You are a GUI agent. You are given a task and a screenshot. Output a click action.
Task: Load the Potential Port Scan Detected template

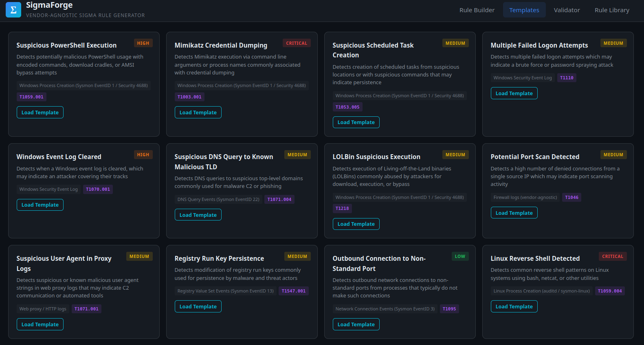(x=514, y=213)
